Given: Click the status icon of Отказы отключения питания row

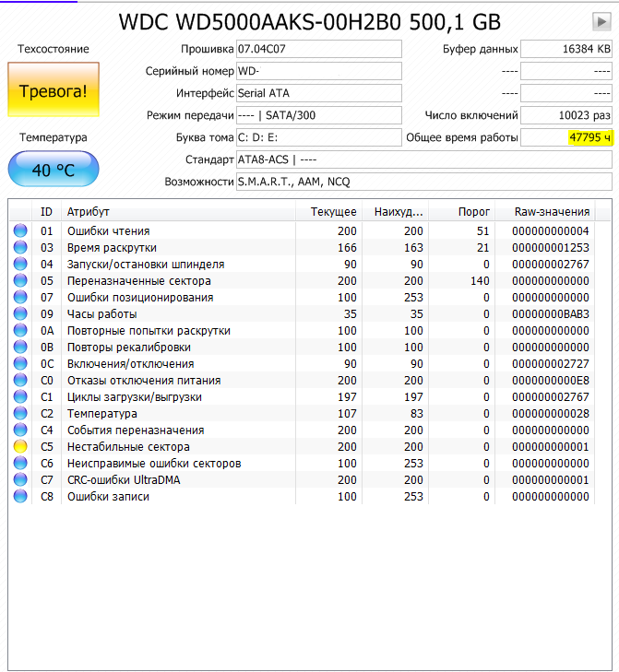Looking at the screenshot, I should click(20, 380).
